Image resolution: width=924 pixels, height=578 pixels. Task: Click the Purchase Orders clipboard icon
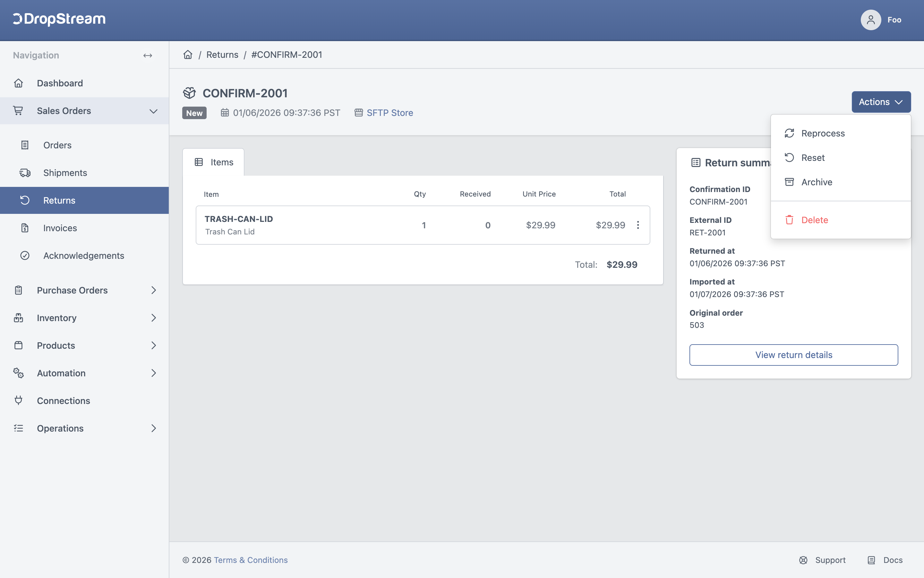tap(18, 291)
